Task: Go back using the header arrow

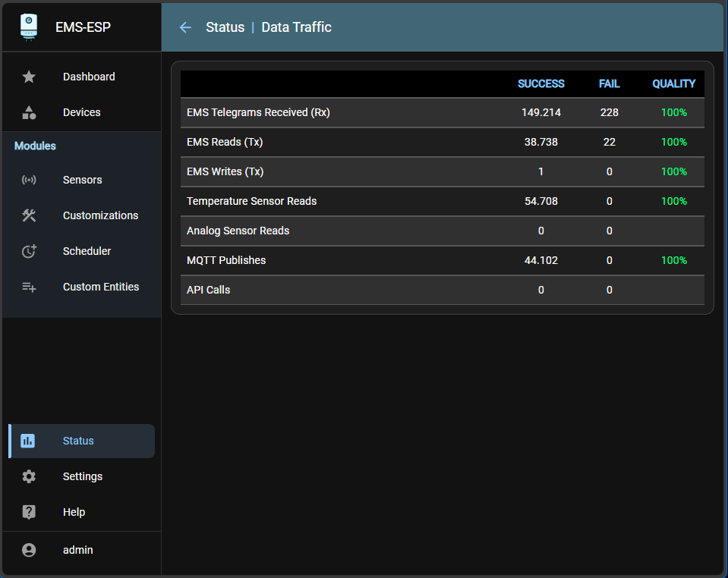Action: [185, 27]
